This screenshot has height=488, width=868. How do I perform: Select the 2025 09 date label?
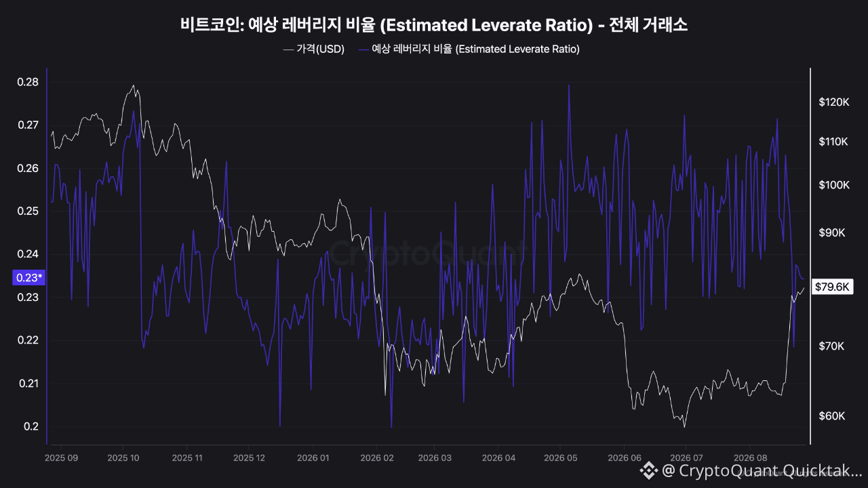click(61, 458)
